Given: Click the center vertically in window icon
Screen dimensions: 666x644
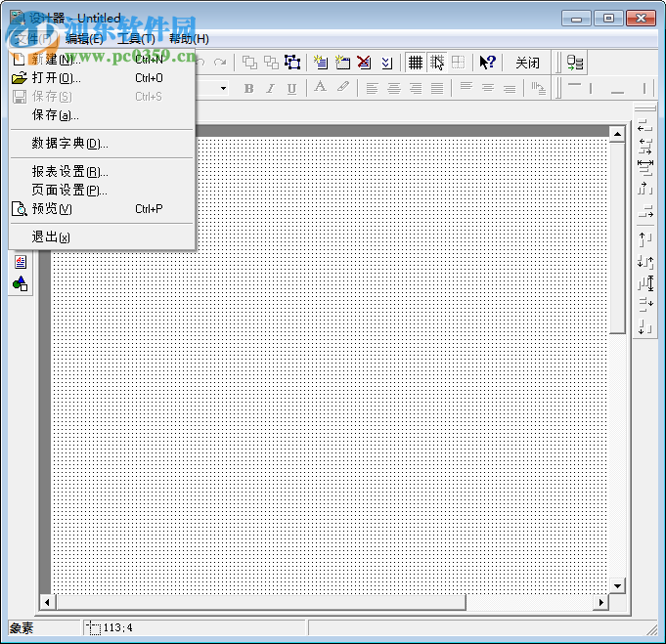Looking at the screenshot, I should 645,304.
